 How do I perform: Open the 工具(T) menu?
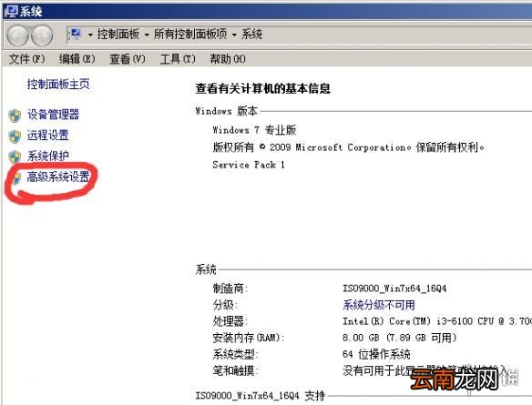(178, 59)
